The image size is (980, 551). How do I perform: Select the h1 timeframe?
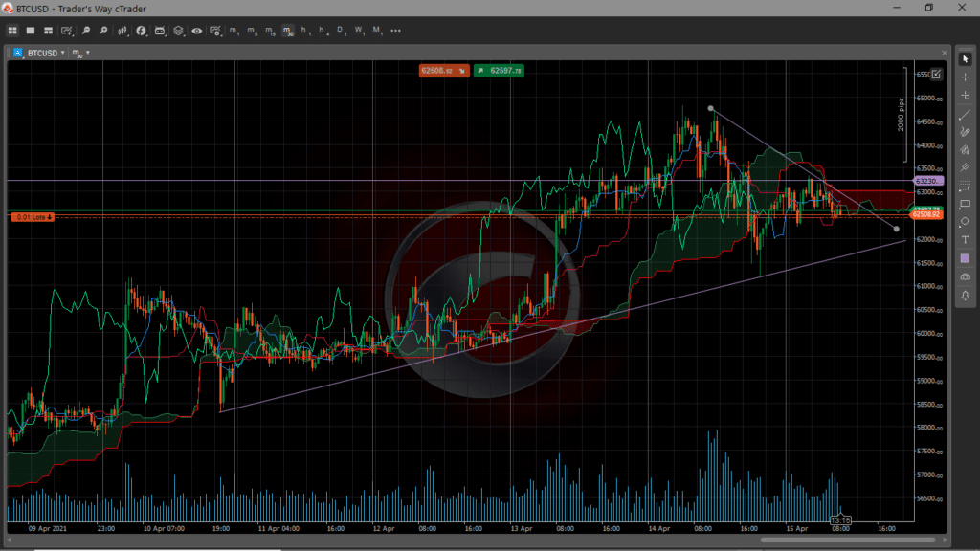point(305,31)
